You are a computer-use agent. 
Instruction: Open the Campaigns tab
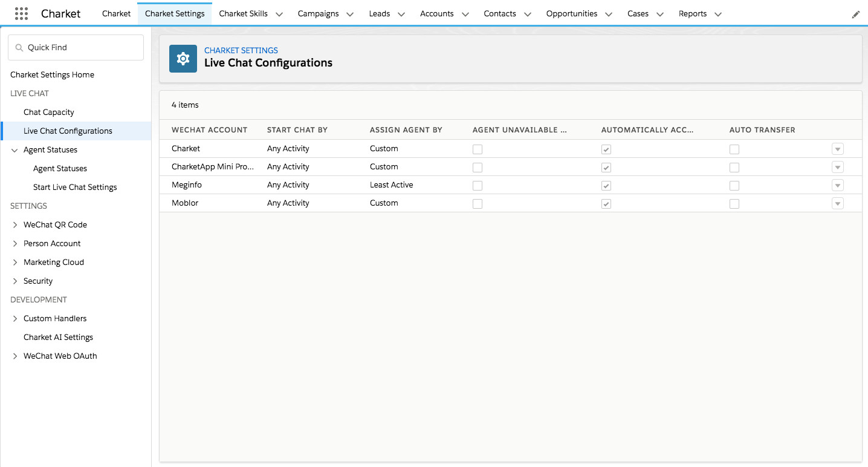tap(317, 13)
